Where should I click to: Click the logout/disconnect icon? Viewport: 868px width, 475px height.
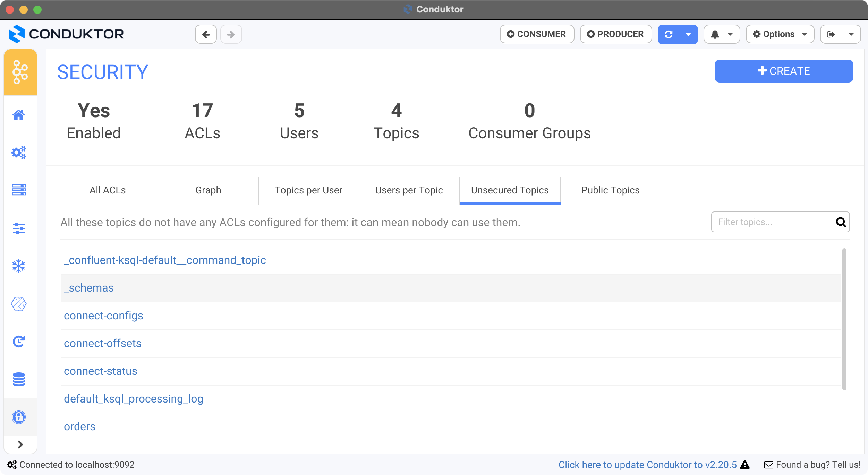pos(831,34)
